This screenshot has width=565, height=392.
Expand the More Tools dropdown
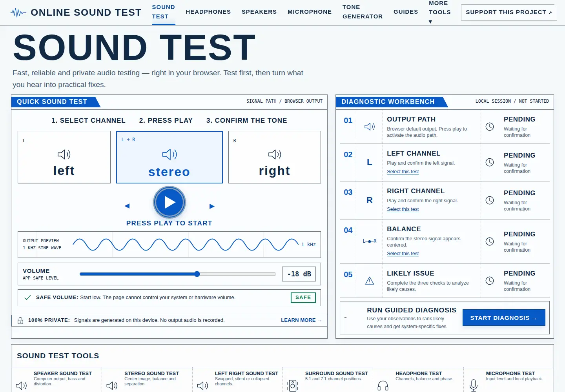pos(440,12)
